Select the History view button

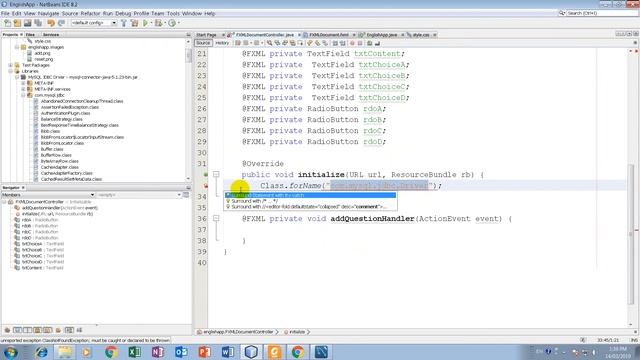click(x=222, y=43)
